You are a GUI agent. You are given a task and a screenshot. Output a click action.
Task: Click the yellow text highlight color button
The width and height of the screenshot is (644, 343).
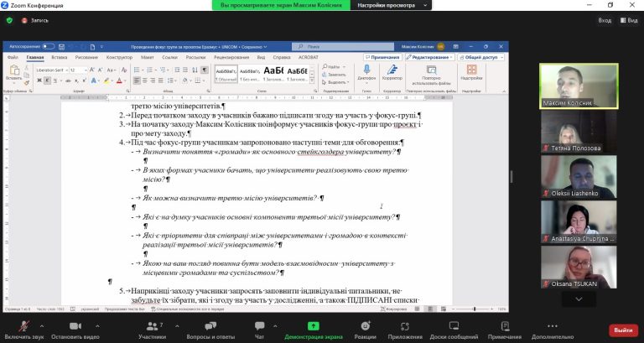click(x=106, y=81)
